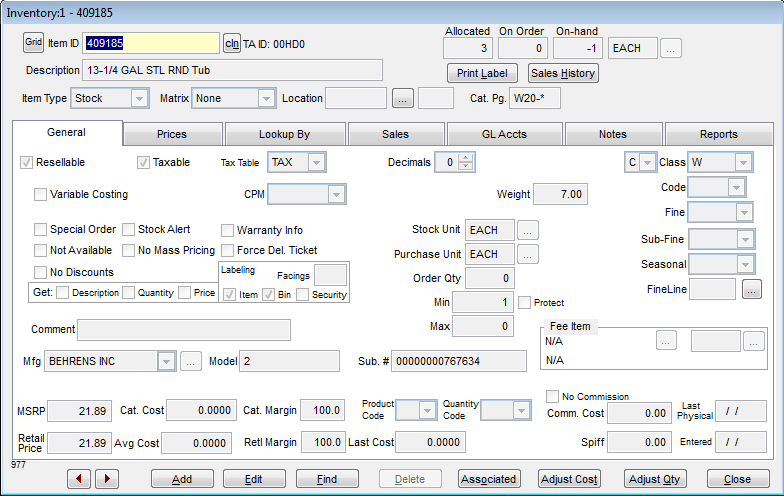
Task: Open Mfg lookup ellipsis button
Action: point(190,361)
